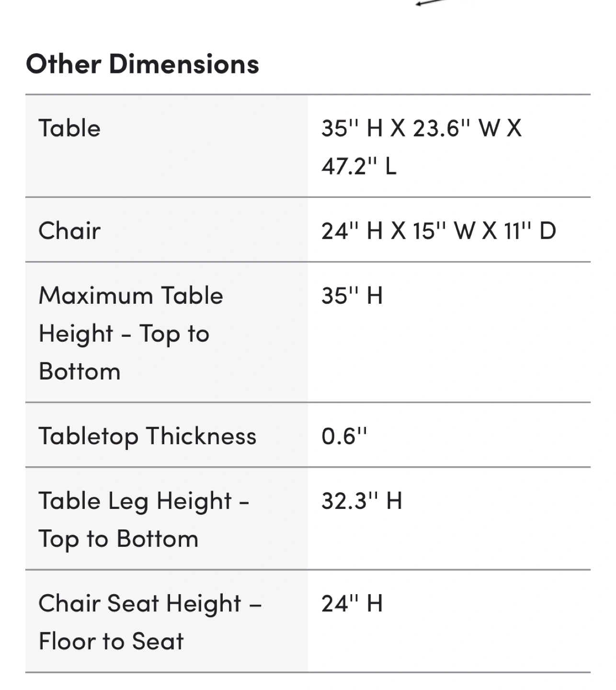616x690 pixels.
Task: Click the Tabletop Thickness label
Action: [148, 437]
